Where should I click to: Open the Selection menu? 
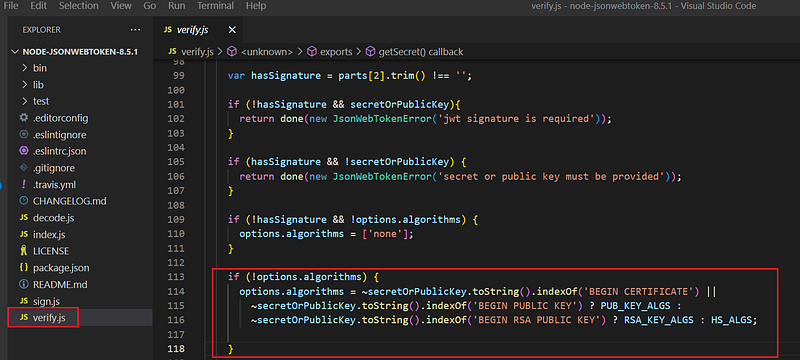click(x=79, y=6)
